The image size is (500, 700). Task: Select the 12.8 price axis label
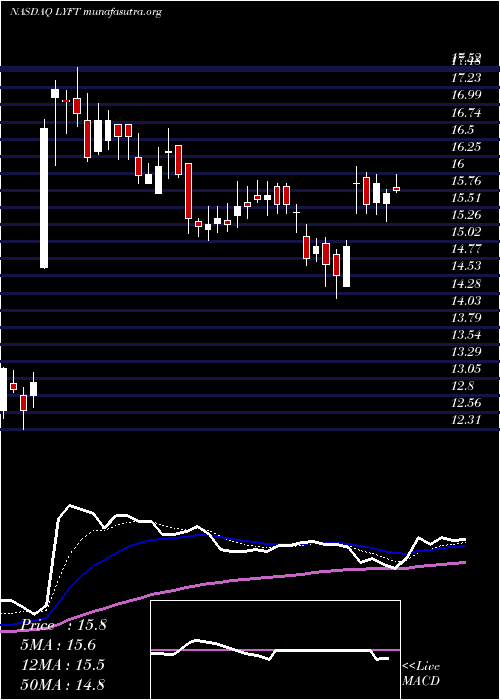pyautogui.click(x=463, y=386)
